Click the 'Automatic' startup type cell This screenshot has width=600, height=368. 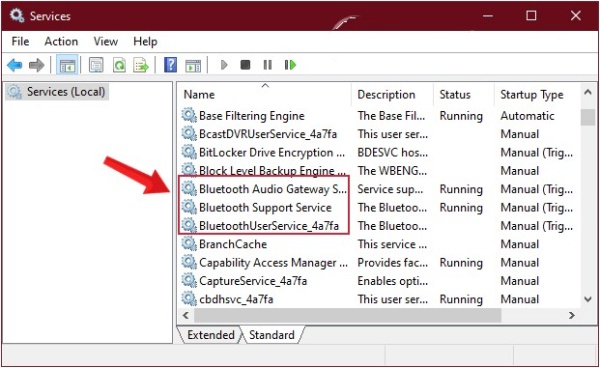[527, 116]
